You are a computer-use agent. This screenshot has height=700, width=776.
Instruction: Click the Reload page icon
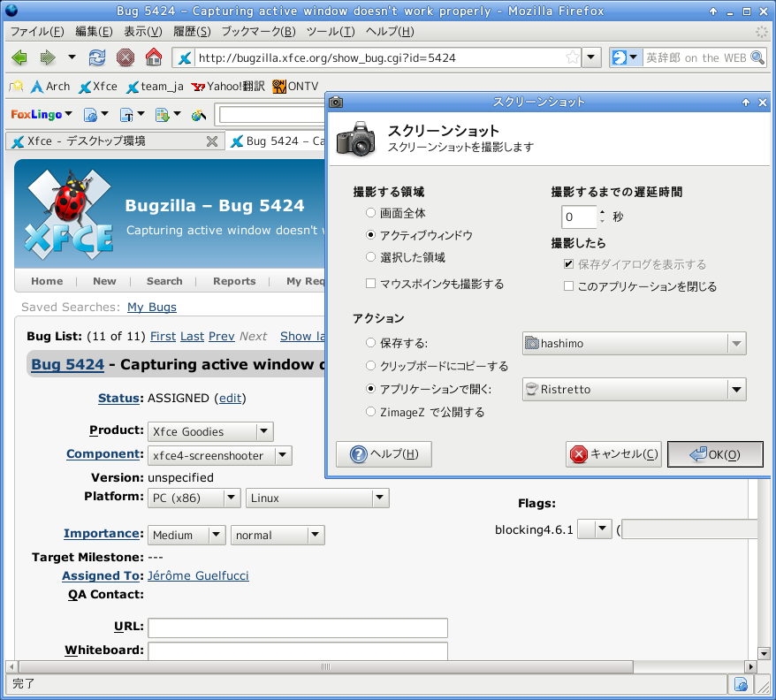click(97, 57)
